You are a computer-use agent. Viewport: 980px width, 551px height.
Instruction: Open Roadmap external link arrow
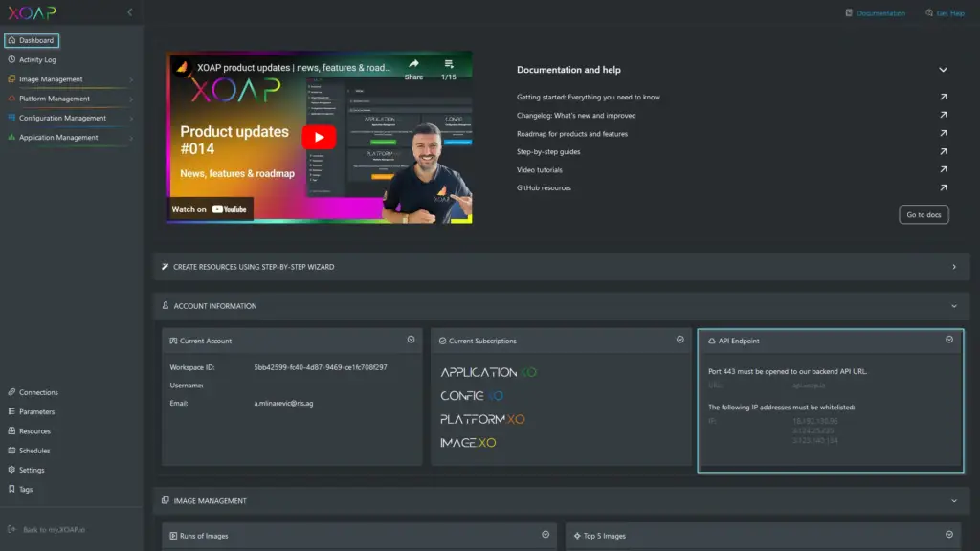tap(943, 133)
